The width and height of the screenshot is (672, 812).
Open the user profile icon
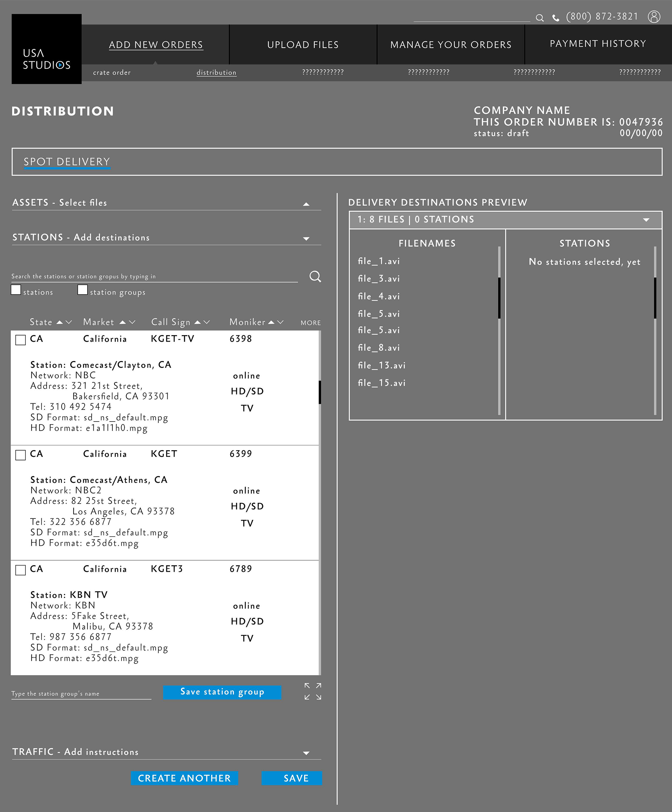coord(654,16)
